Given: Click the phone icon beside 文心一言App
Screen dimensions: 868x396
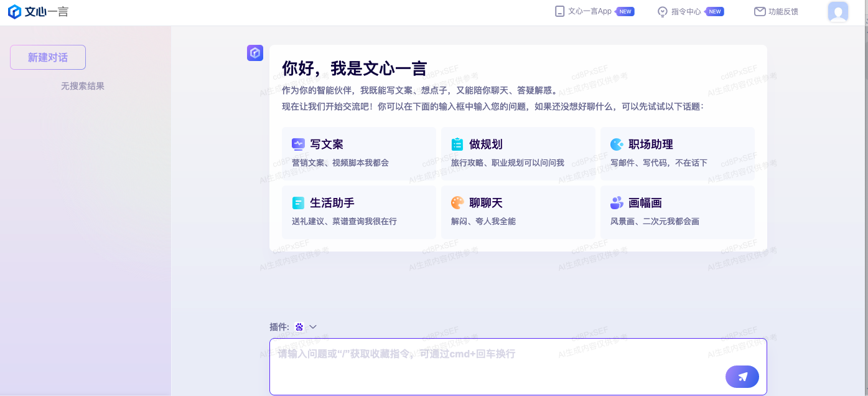Looking at the screenshot, I should (x=559, y=11).
